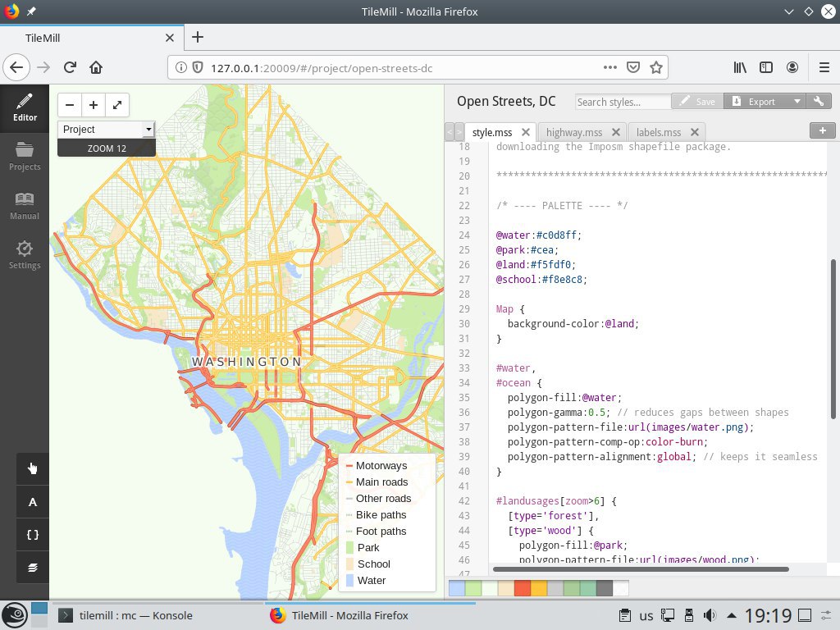The image size is (840, 630).
Task: Switch to the style.mss tab
Action: [x=492, y=132]
